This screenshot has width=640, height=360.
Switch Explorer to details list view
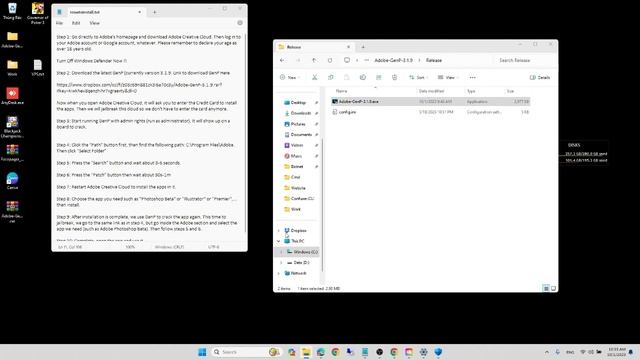point(546,288)
